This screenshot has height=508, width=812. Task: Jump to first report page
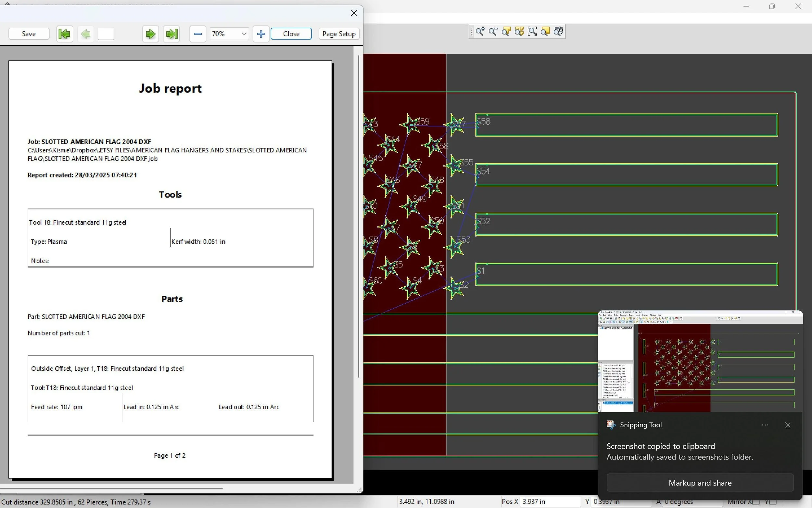click(64, 34)
